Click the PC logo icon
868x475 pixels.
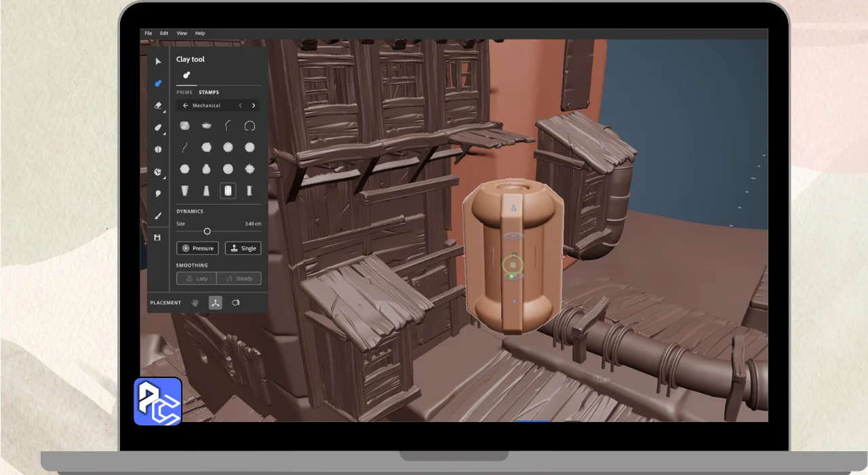point(157,401)
